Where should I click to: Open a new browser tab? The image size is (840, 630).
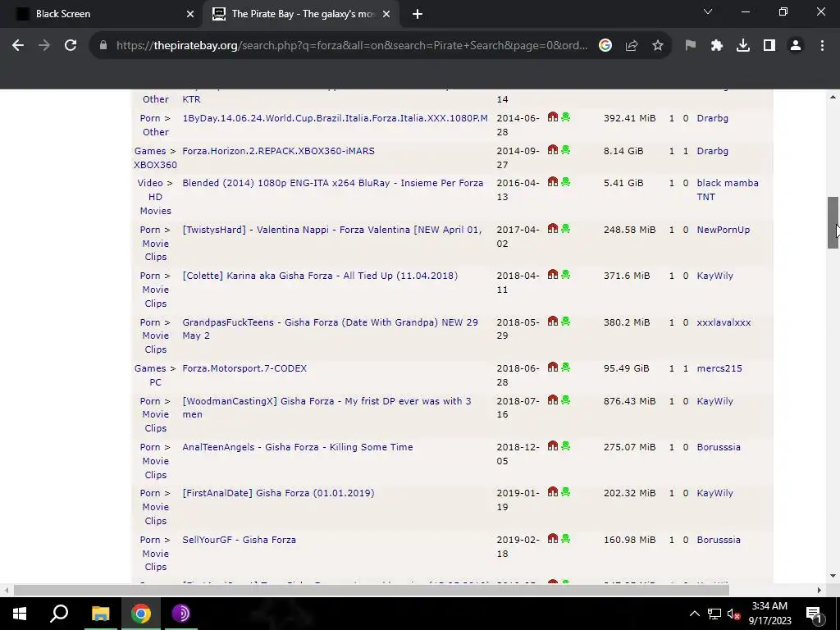pos(418,15)
